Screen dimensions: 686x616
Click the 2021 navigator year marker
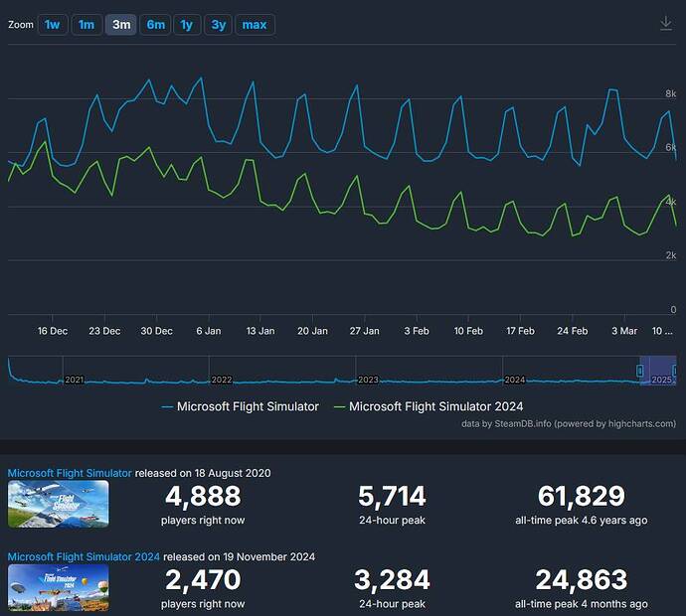point(75,380)
